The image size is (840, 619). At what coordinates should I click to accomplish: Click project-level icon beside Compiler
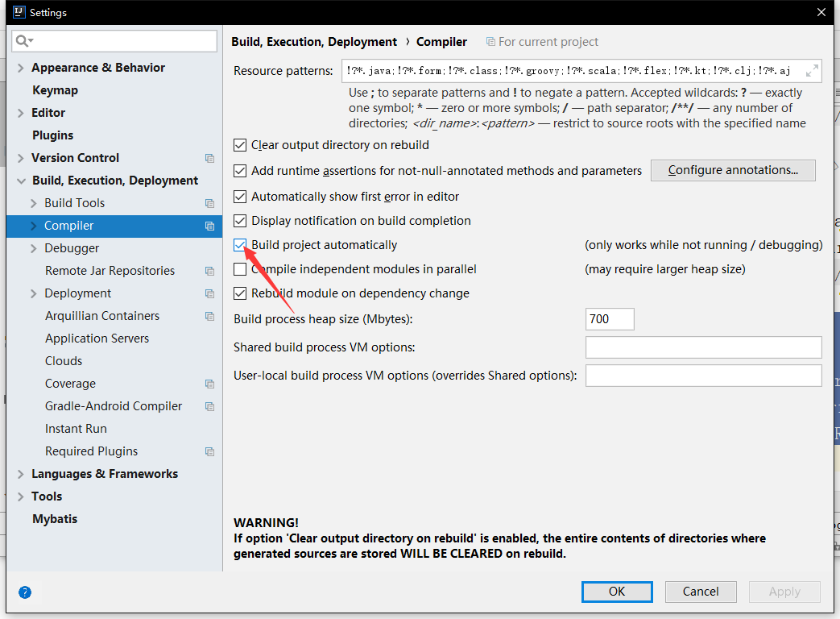[x=209, y=226]
